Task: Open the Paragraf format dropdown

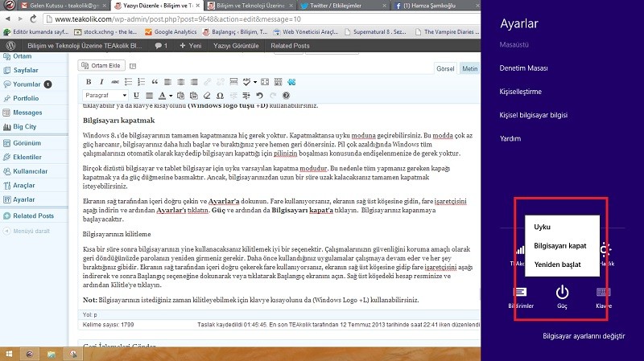Action: tap(105, 96)
